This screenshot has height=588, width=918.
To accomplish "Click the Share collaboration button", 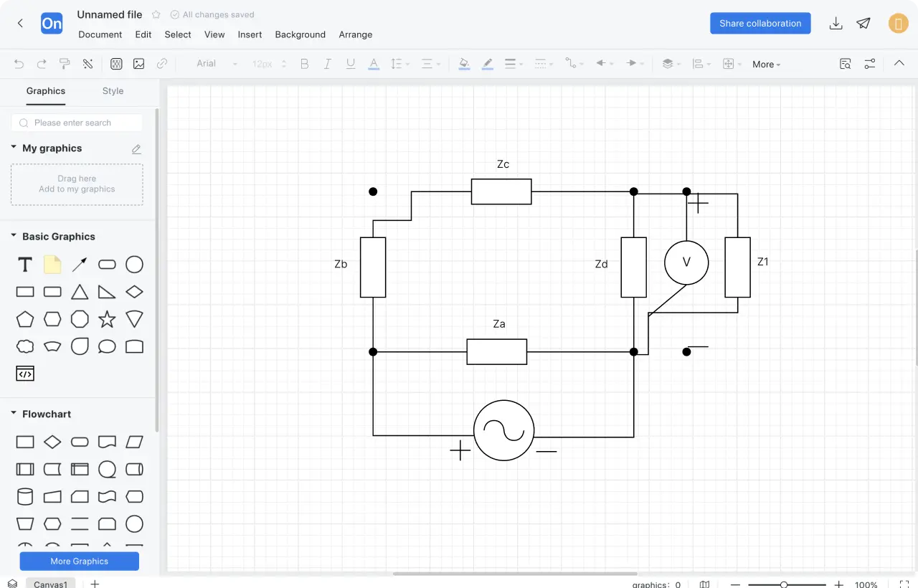I will 760,23.
